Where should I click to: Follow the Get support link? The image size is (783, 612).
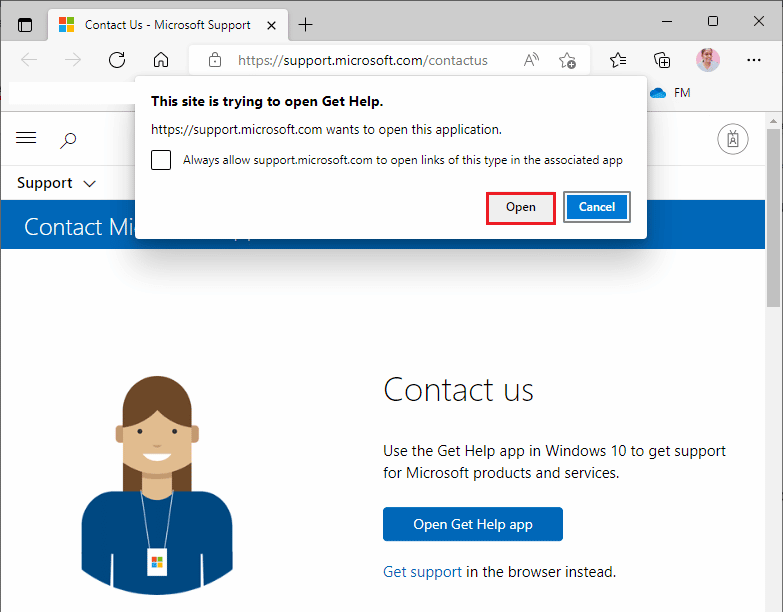[422, 572]
